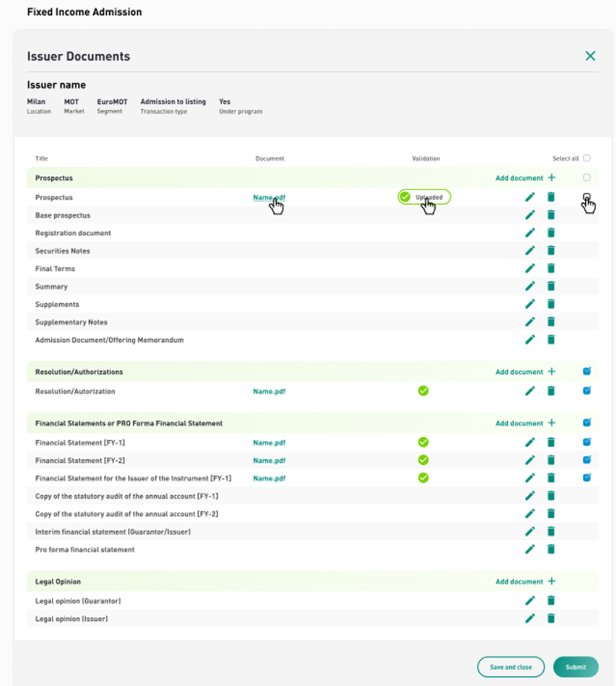Tick the Select all checkbox

pyautogui.click(x=587, y=158)
